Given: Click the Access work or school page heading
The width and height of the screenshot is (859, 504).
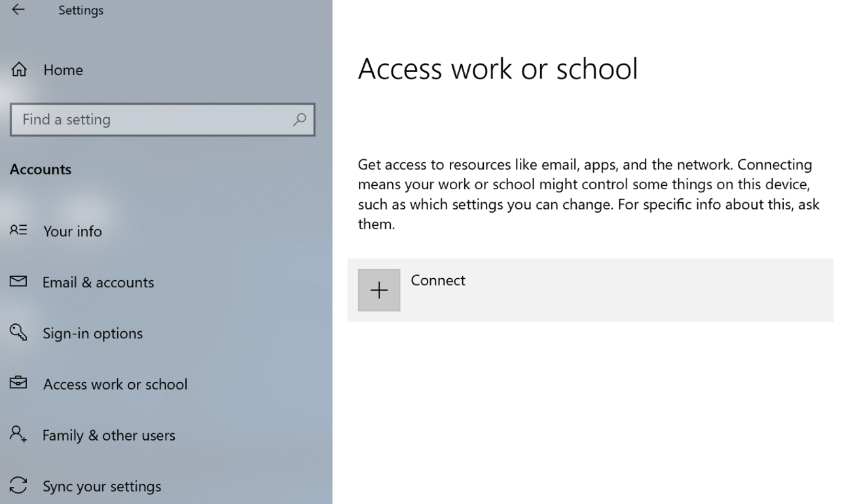Looking at the screenshot, I should [x=498, y=69].
